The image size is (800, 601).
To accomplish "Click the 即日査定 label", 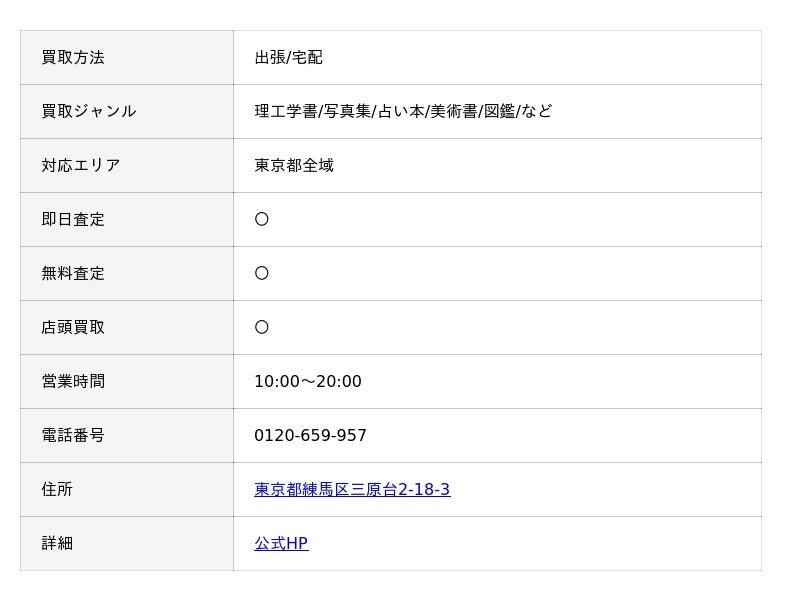I will (73, 219).
